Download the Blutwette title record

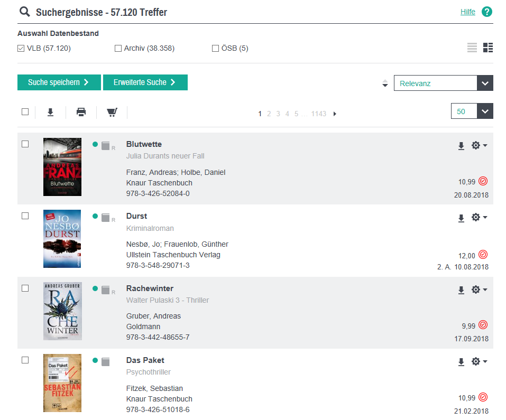click(461, 146)
